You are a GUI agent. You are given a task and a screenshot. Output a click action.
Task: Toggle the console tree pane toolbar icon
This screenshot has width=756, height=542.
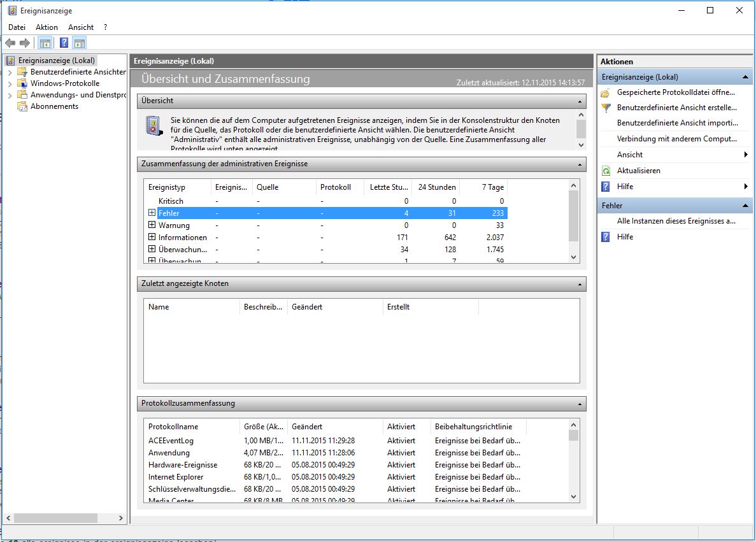pos(45,43)
